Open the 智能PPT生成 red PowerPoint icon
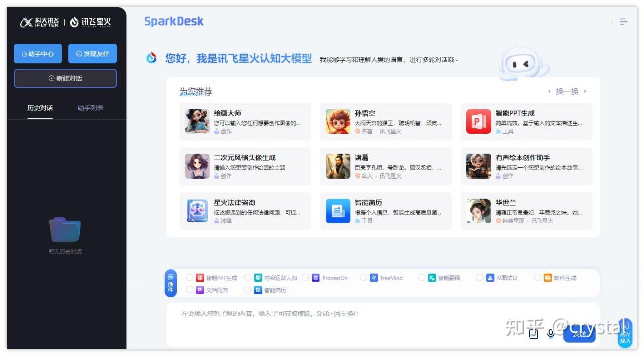Screen dimensions: 644x356 click(478, 121)
